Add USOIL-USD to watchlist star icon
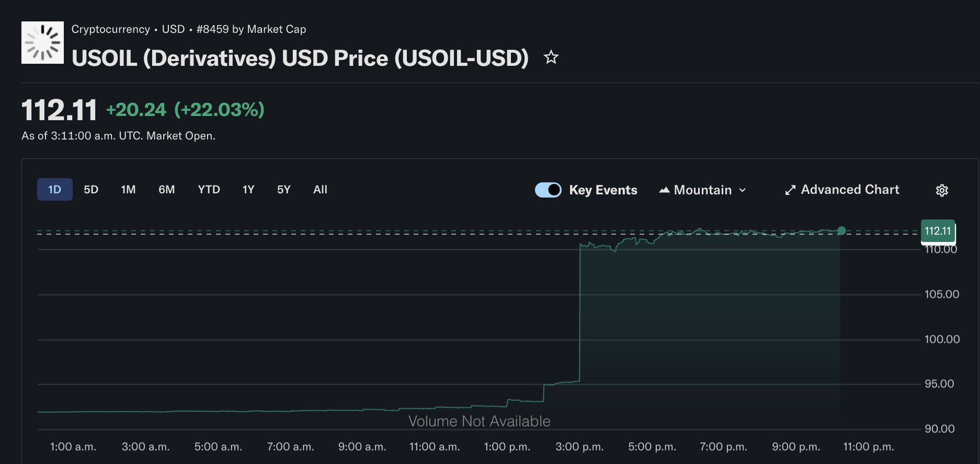The width and height of the screenshot is (980, 464). pyautogui.click(x=551, y=57)
